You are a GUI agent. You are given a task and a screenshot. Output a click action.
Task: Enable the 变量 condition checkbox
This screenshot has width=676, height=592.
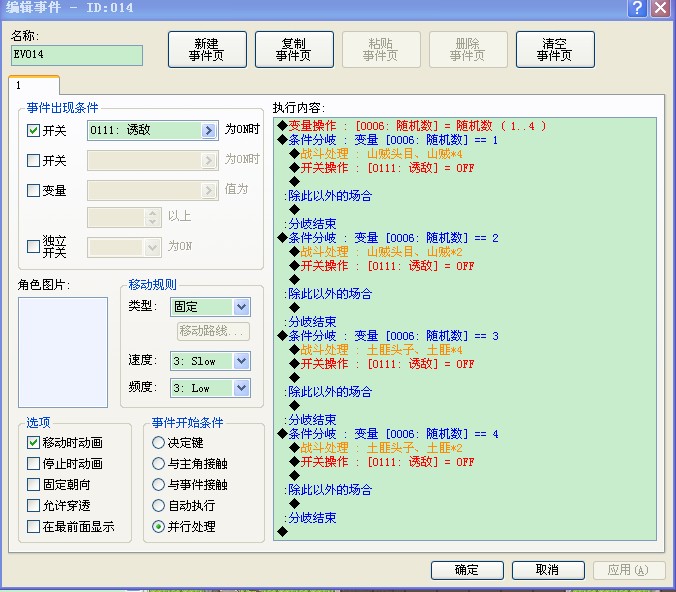click(33, 190)
